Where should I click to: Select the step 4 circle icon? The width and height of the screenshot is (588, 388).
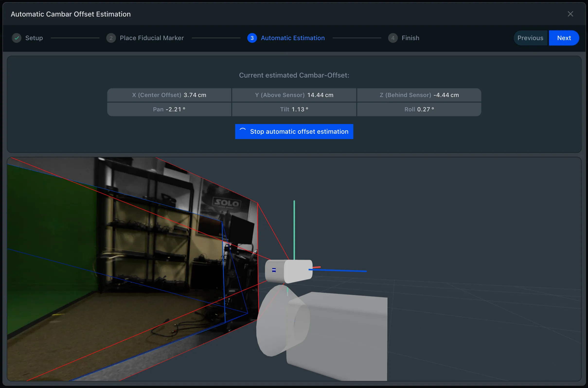pyautogui.click(x=393, y=38)
